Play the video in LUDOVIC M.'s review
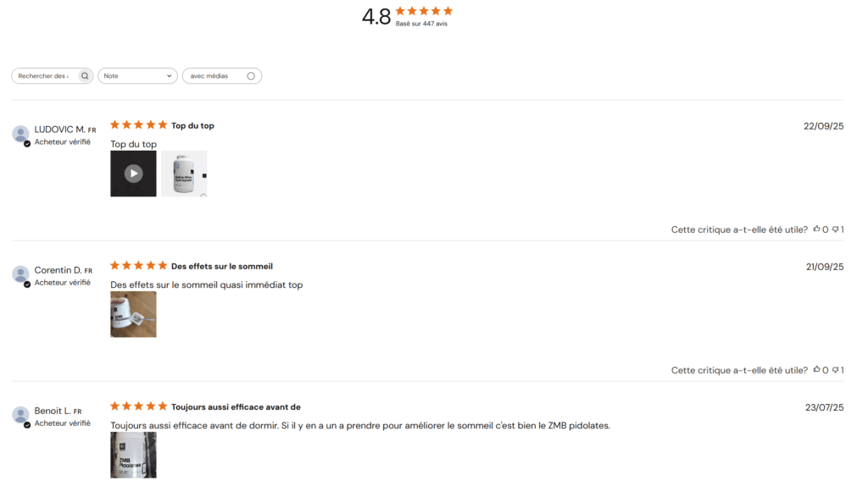Viewport: 868px width, 492px height. pyautogui.click(x=133, y=174)
